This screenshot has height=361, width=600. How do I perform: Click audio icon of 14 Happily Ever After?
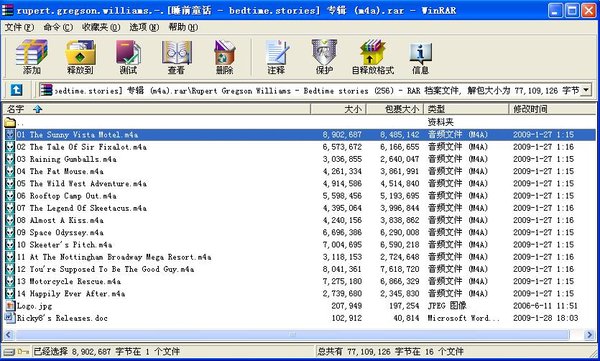[10, 294]
